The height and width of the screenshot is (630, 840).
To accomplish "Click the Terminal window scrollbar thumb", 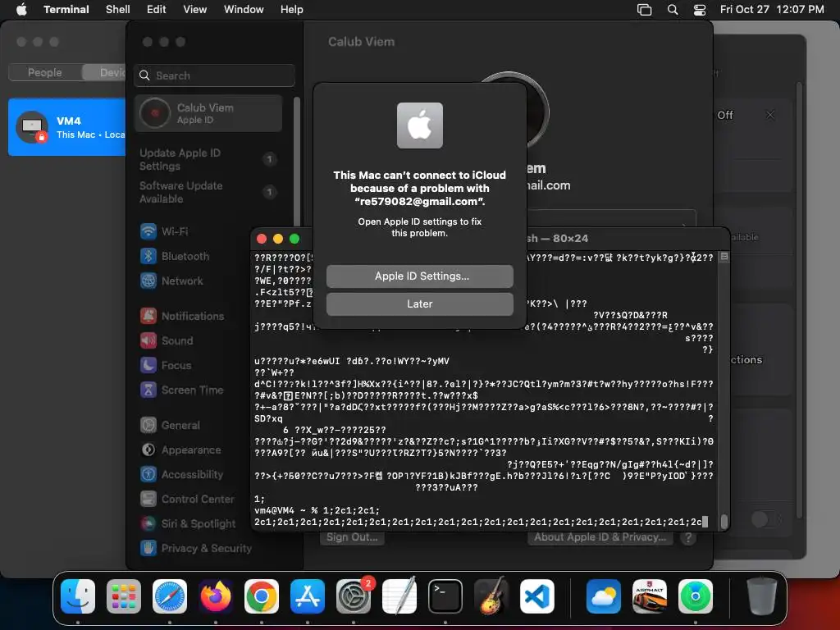I will pyautogui.click(x=724, y=521).
